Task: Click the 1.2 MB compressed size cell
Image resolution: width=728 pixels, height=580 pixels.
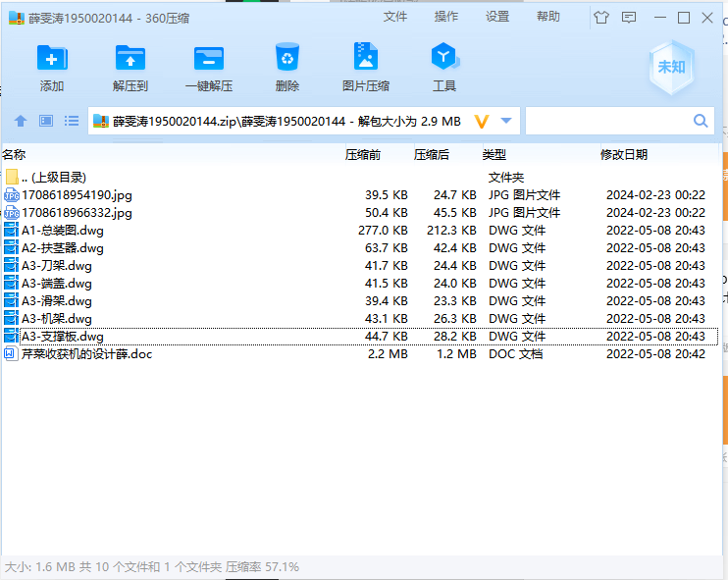Action: [x=456, y=354]
